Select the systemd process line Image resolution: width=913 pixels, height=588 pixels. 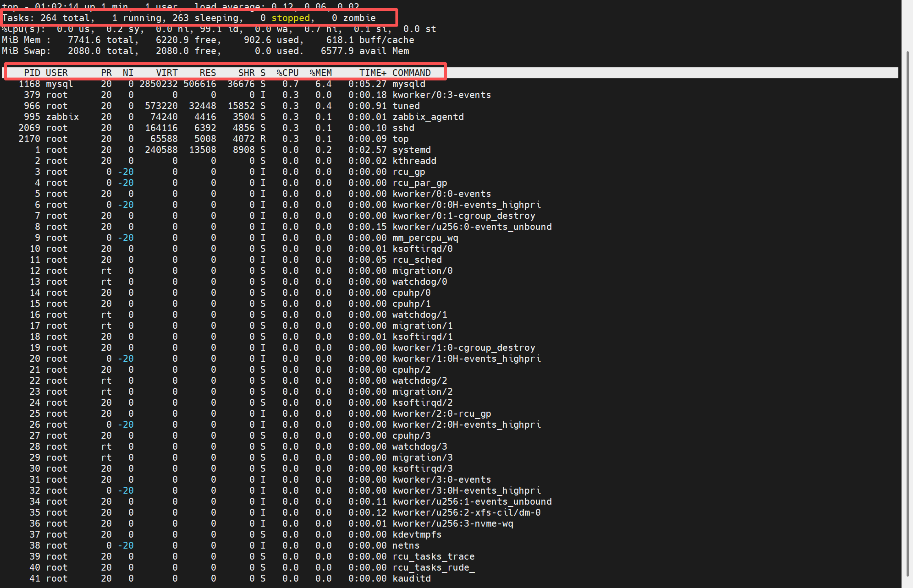click(411, 150)
